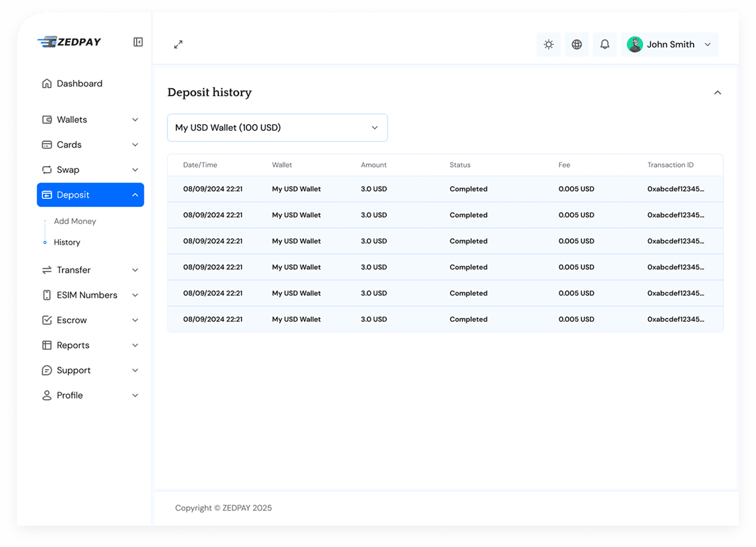Select the Support menu label
The width and height of the screenshot is (756, 547).
pyautogui.click(x=74, y=371)
